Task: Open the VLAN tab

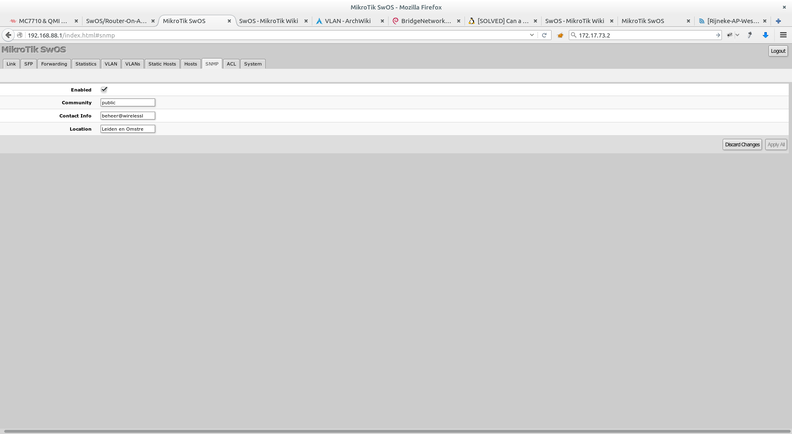Action: tap(111, 64)
